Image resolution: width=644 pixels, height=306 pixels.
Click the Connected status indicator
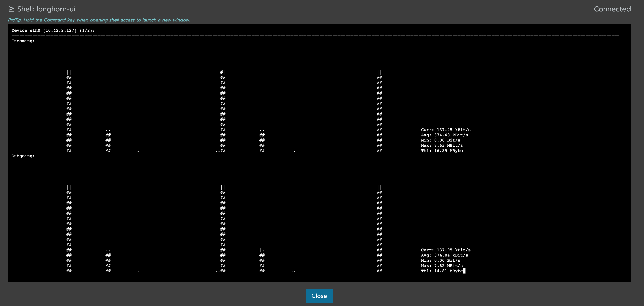612,9
